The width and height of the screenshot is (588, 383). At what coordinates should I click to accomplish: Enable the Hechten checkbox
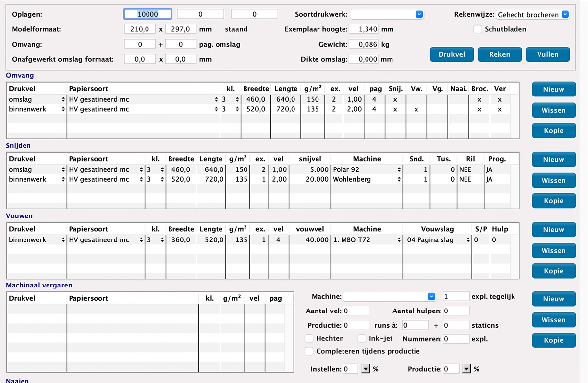(x=309, y=338)
